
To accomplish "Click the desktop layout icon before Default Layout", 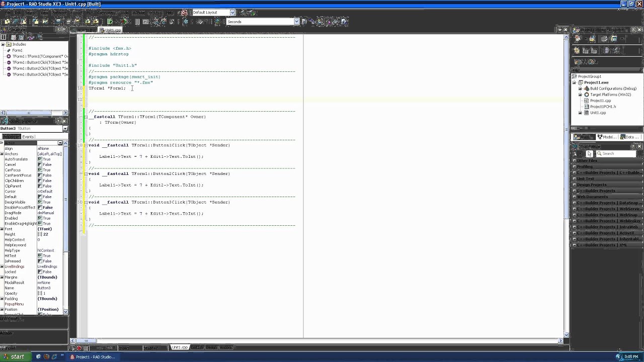I will tap(185, 13).
